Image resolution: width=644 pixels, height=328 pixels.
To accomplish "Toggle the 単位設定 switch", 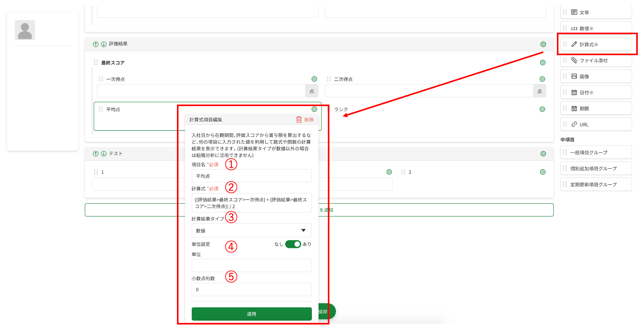I will click(x=293, y=244).
